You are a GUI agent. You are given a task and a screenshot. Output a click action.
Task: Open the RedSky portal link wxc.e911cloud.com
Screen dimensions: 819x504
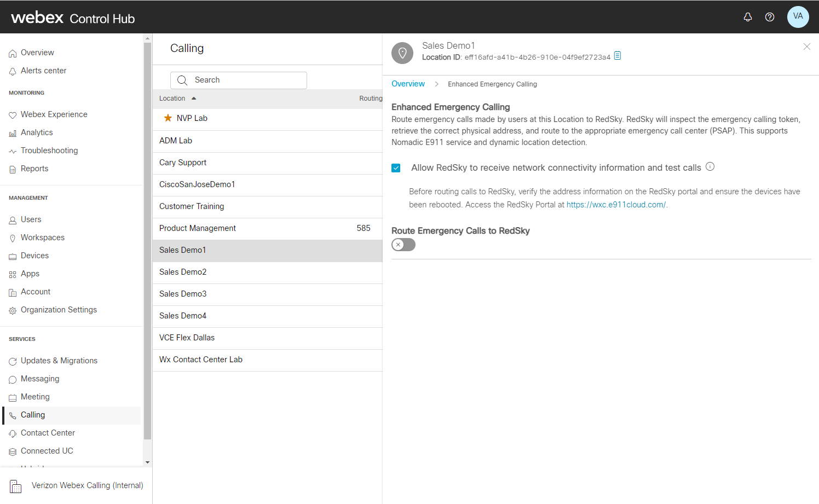(x=616, y=205)
